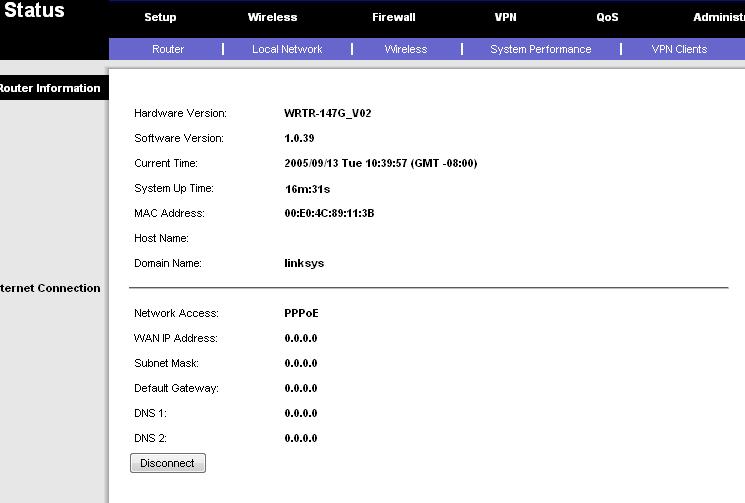745x503 pixels.
Task: Click the Host Name label
Action: point(161,238)
